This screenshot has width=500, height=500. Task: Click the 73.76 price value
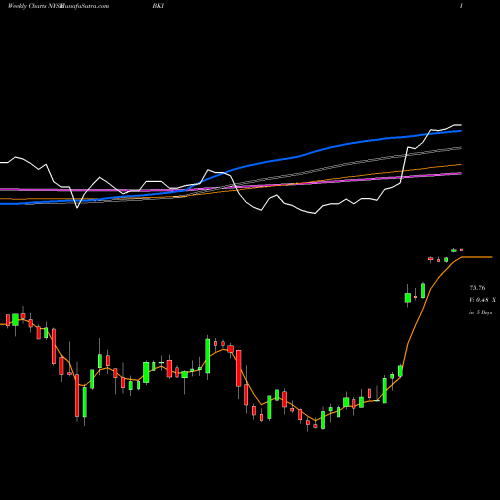click(x=477, y=288)
